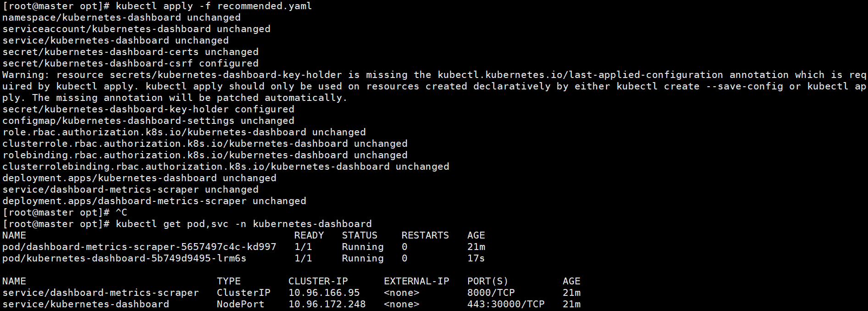Click 'role.rbac.authorization.k8s.io/kubernetes-dashboard' line

pyautogui.click(x=184, y=133)
